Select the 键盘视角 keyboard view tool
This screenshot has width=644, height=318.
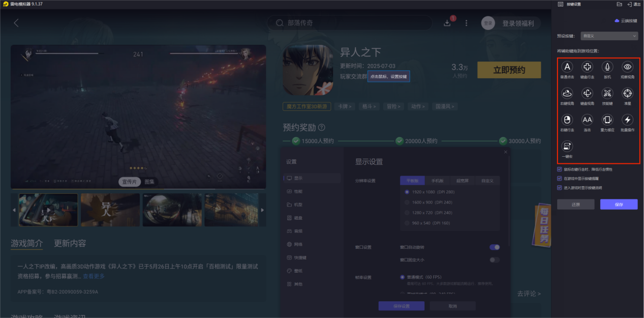587,93
